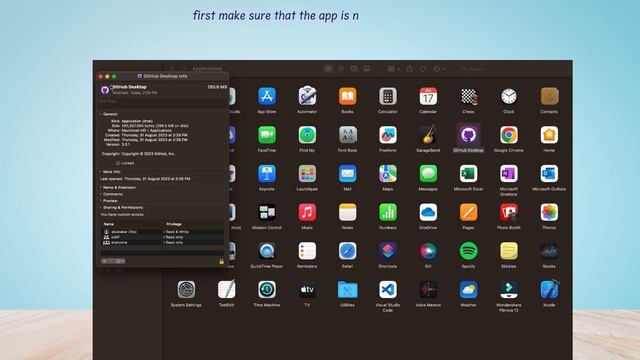Screen dimensions: 640x360
Task: Select the Microsoft Excel app icon
Action: (x=469, y=174)
